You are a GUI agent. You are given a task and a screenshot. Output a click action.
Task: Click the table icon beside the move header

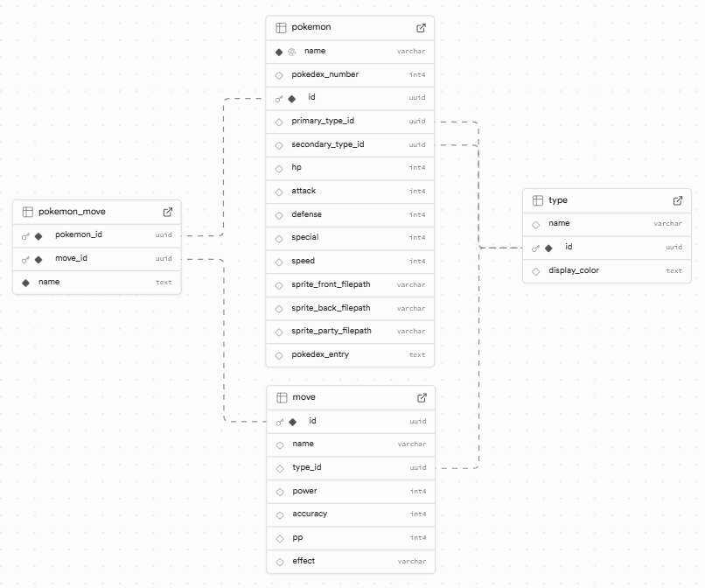coord(282,397)
